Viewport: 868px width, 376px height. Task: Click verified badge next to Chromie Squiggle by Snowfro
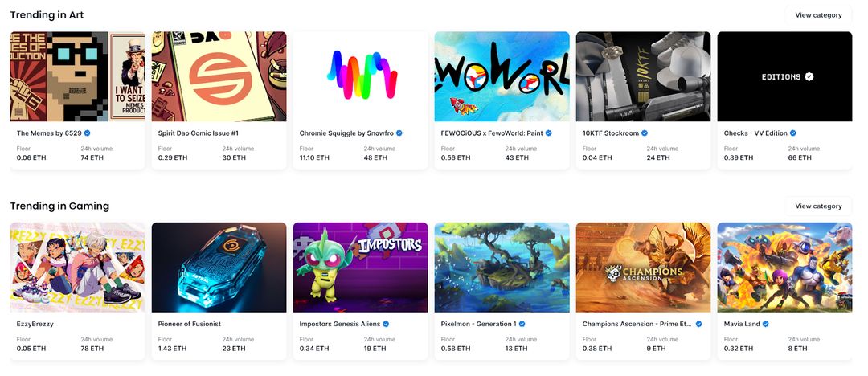coord(399,133)
